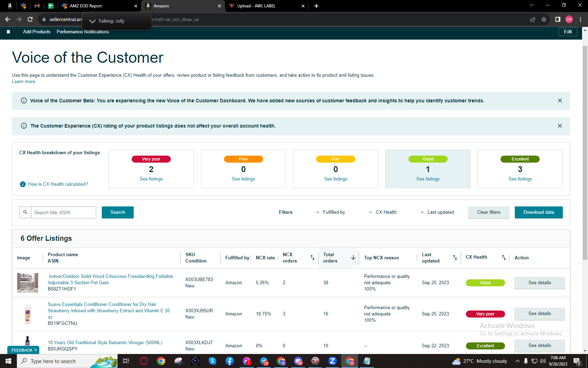Click the Download data button
Screen dimensions: 588x368
tap(539, 212)
